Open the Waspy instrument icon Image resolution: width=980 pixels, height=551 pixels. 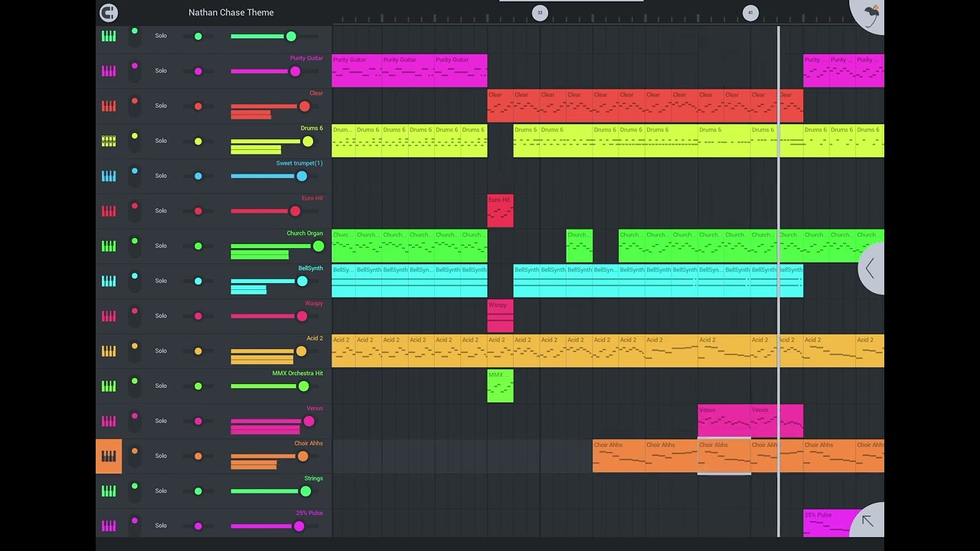[109, 316]
